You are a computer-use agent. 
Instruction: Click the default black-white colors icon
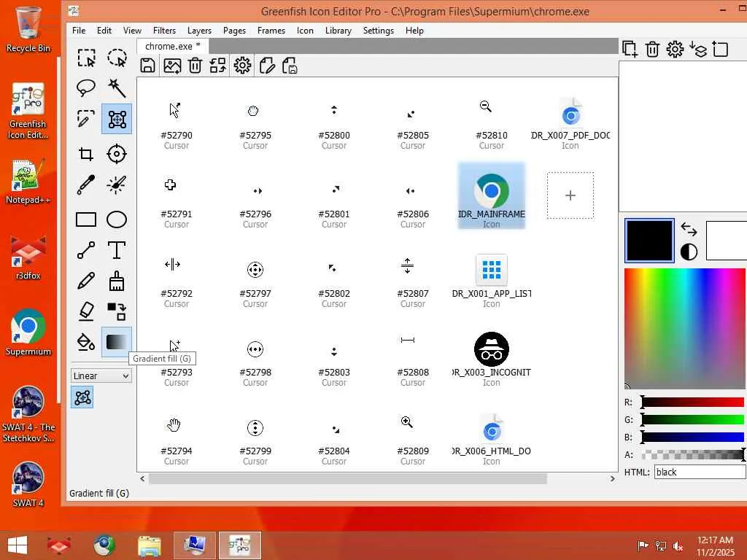pyautogui.click(x=689, y=252)
